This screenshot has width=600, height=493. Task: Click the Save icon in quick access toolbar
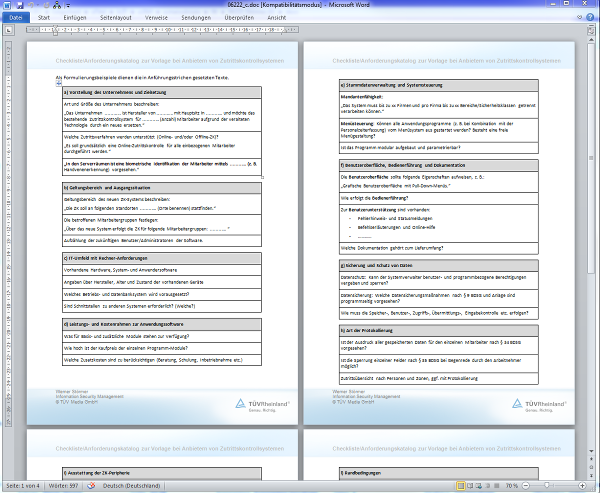click(x=18, y=5)
